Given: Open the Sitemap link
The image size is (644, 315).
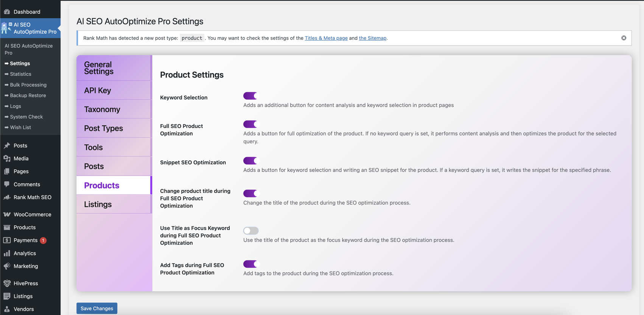Looking at the screenshot, I should tap(373, 38).
